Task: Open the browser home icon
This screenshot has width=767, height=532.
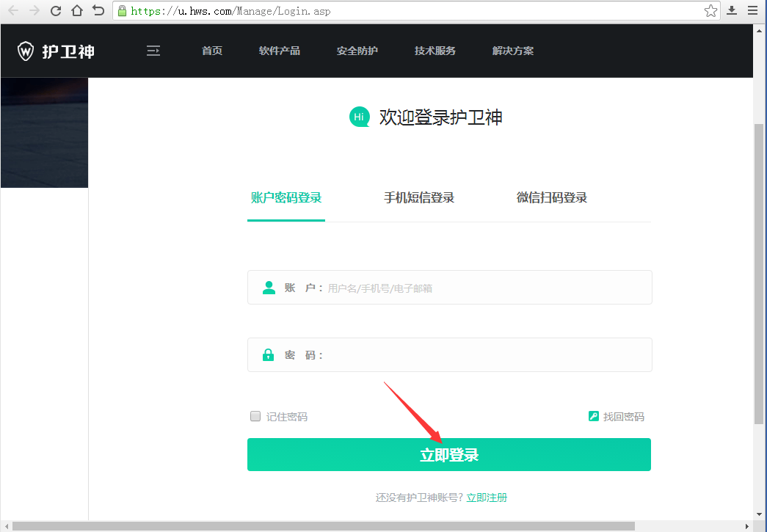Action: click(77, 11)
